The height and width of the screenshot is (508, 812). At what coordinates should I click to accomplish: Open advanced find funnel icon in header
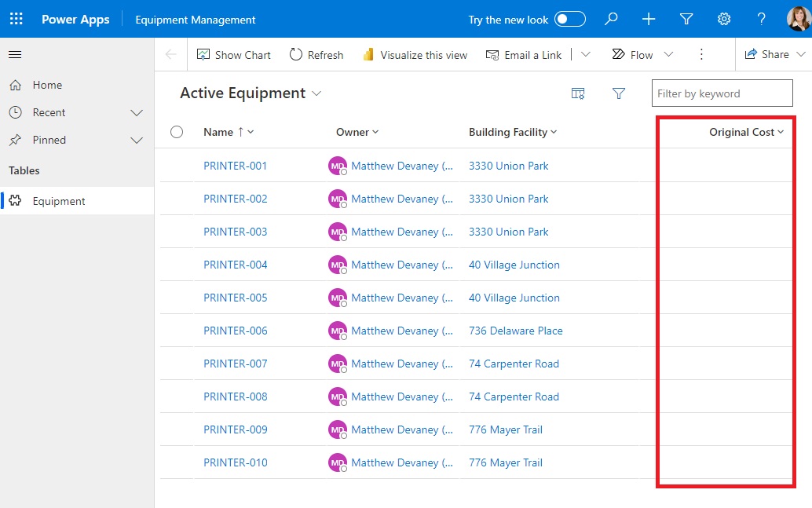[x=686, y=19]
